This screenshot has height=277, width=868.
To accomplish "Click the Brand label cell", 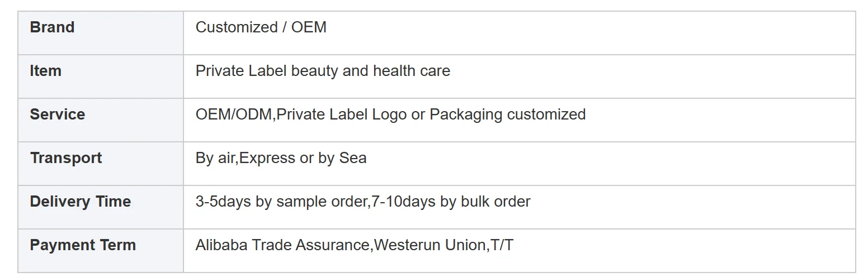I will click(101, 33).
